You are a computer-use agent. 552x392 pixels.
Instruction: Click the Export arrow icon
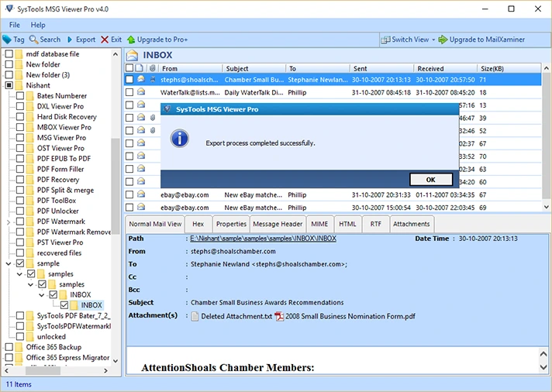70,40
